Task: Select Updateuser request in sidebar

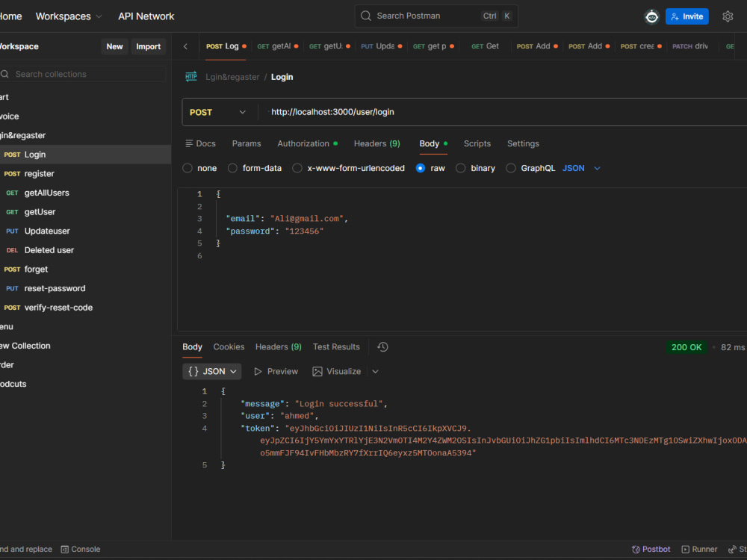Action: coord(85,231)
